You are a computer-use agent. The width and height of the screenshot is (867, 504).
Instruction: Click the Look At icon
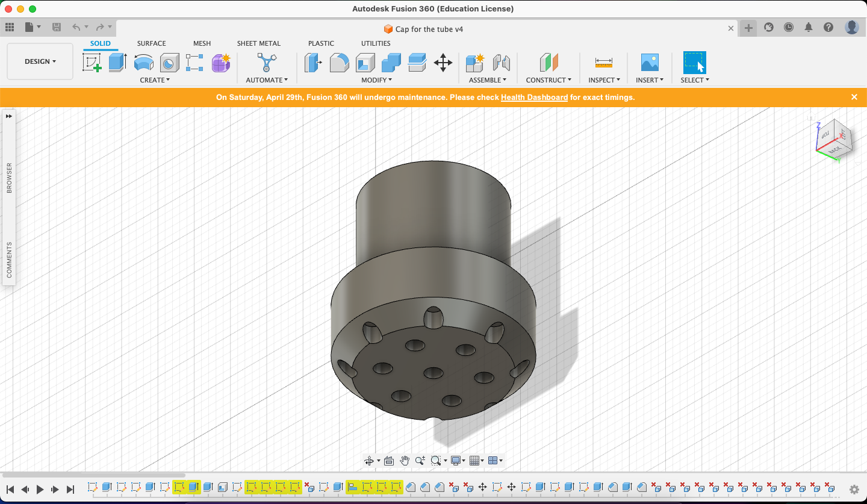(389, 461)
